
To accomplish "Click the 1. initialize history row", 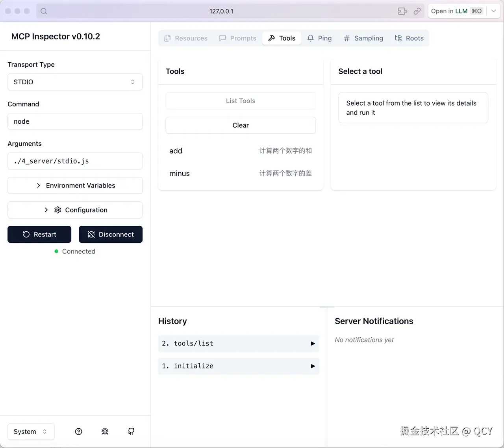I will point(239,366).
